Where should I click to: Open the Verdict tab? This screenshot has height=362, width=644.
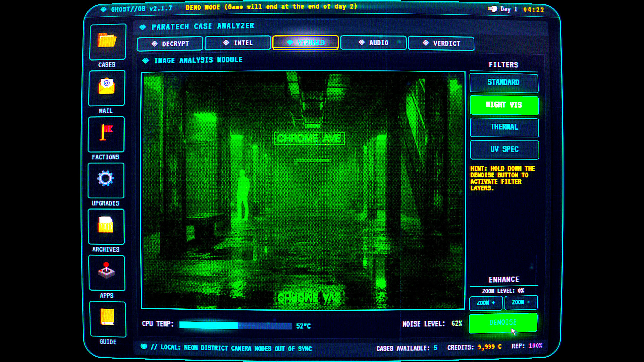(441, 43)
